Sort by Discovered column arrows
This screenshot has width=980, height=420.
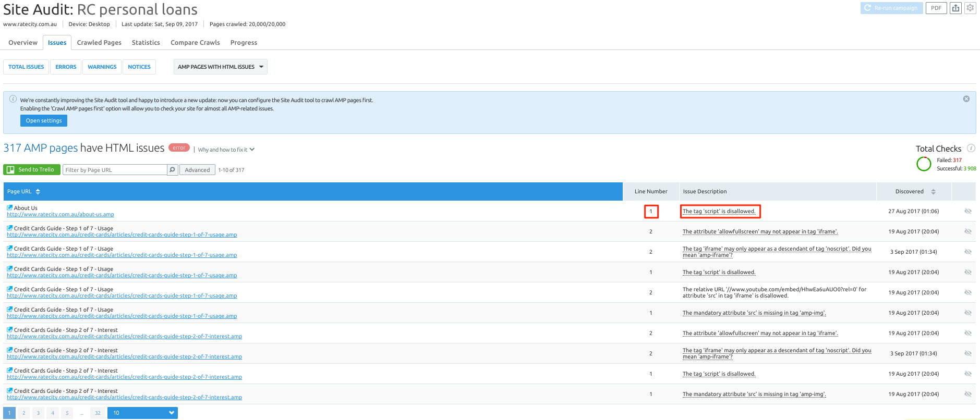pos(933,192)
